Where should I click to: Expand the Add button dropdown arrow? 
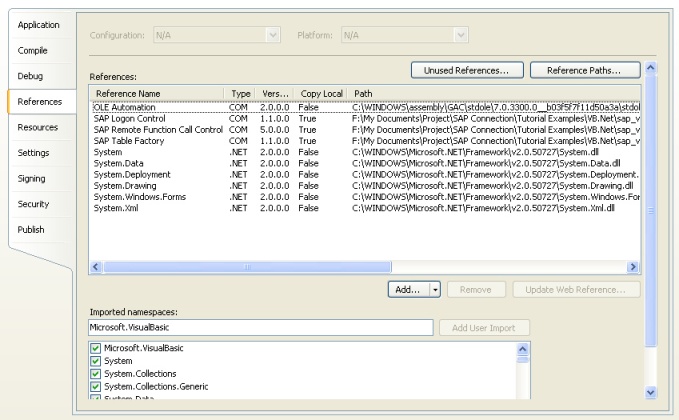point(435,289)
